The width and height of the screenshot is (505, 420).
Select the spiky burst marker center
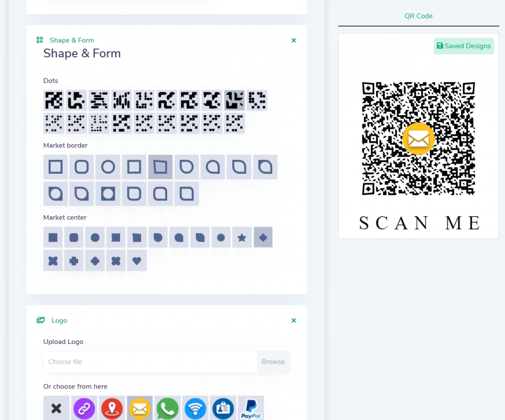click(x=221, y=237)
